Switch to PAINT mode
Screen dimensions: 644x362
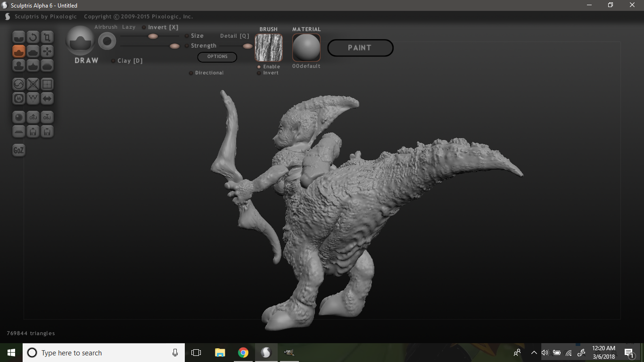tap(360, 48)
